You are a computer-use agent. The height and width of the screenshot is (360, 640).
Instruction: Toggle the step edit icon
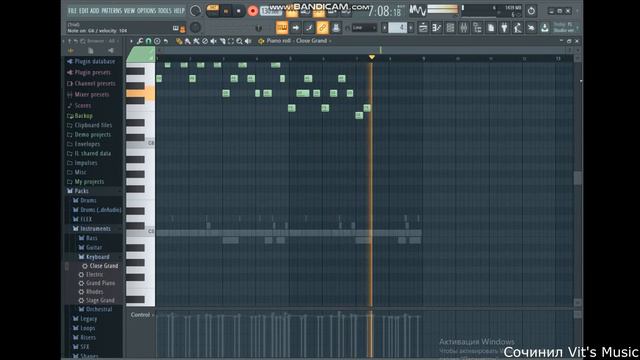309,28
